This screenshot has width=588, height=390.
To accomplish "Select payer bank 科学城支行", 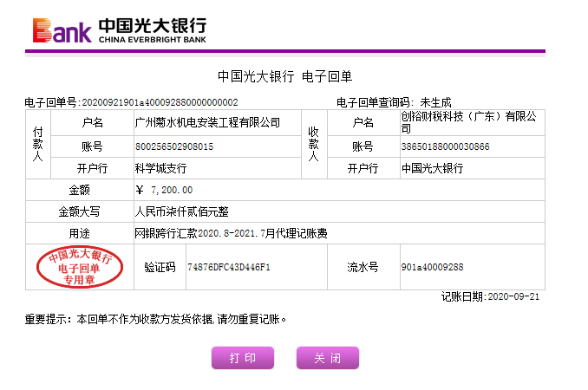I will point(160,168).
